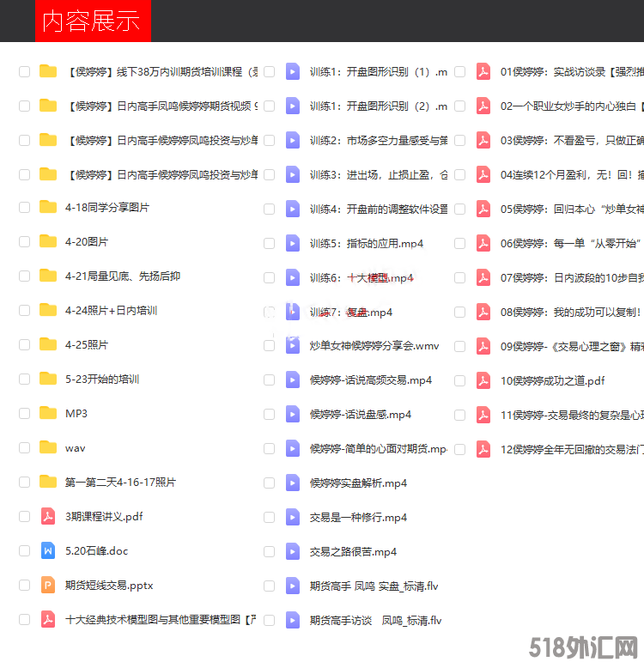Open folder 【侯婷婷】线下38万内训期货培训课程
The image size is (644, 668).
tap(161, 71)
